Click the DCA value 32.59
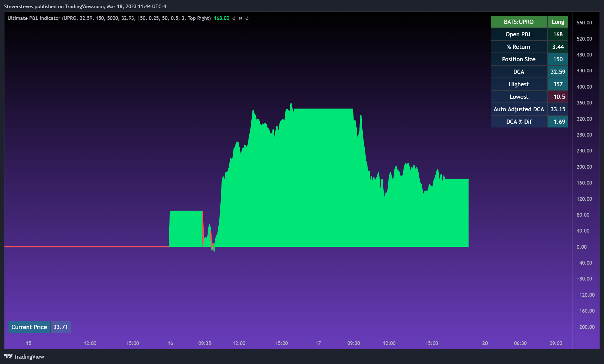 tap(558, 72)
